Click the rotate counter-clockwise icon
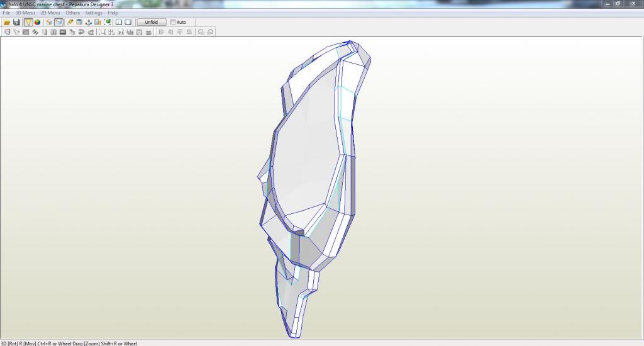This screenshot has height=346, width=644. pos(201,32)
